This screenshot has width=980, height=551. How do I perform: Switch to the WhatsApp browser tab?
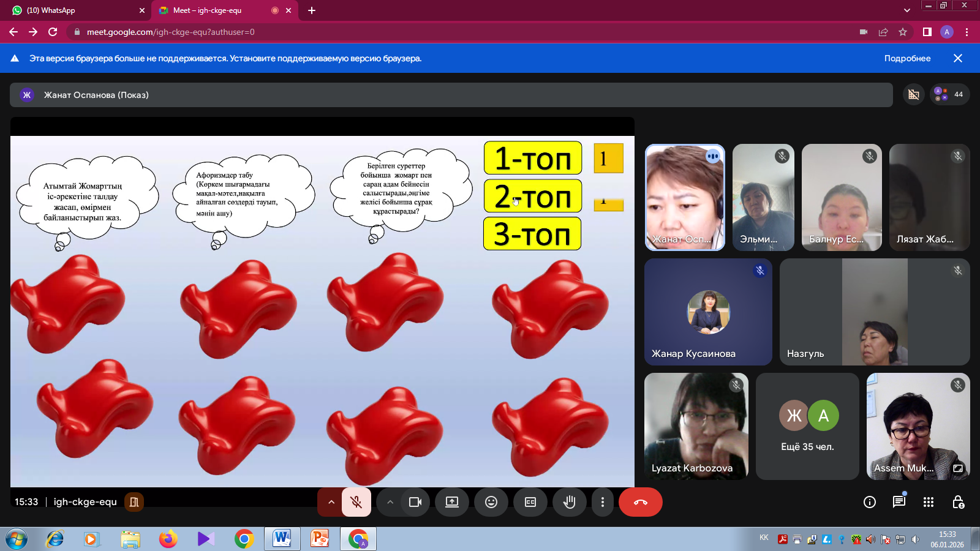coord(73,10)
